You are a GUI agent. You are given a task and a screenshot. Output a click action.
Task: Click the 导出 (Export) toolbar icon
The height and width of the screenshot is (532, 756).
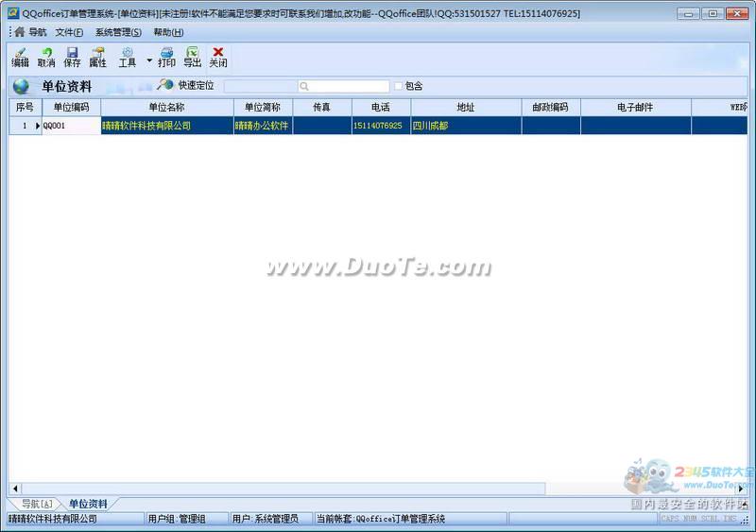pos(193,57)
